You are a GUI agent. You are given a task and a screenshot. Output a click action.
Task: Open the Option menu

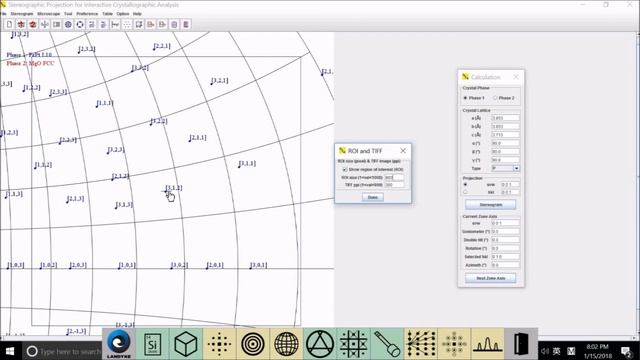pyautogui.click(x=123, y=13)
